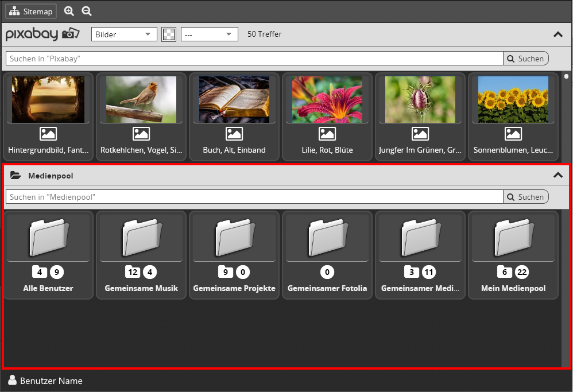
Task: Select the Sonnenblumen sunflower image thumbnail
Action: pos(513,99)
